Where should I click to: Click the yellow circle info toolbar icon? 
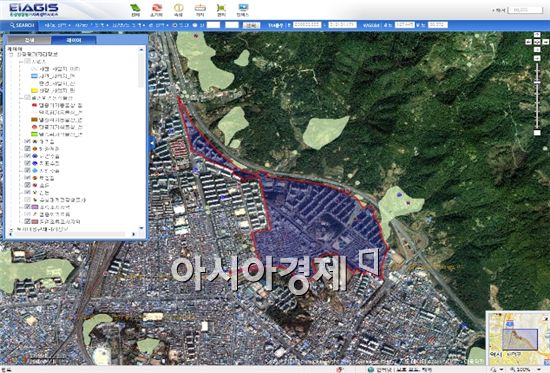point(179,9)
